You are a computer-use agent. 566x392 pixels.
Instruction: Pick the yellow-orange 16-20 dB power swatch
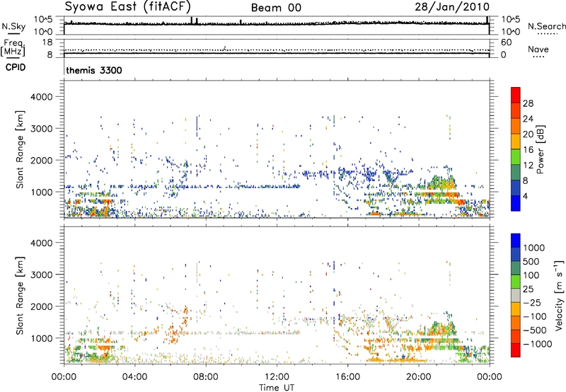click(x=516, y=142)
